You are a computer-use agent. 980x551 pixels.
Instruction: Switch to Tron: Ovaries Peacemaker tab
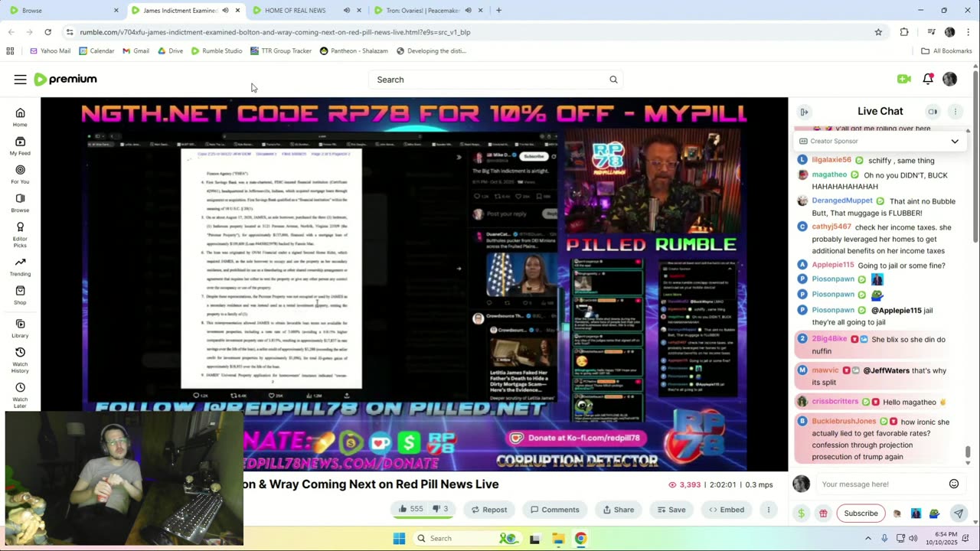(423, 11)
